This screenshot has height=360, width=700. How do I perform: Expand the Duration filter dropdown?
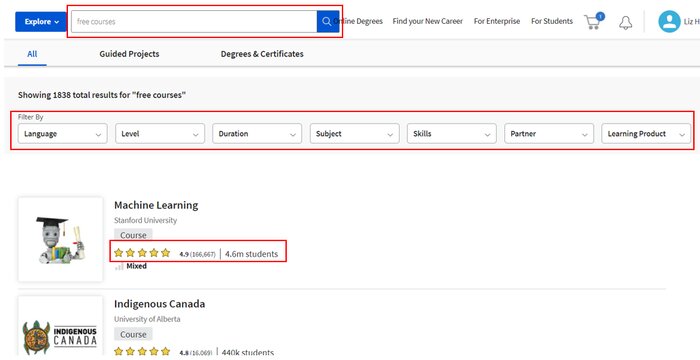click(257, 134)
